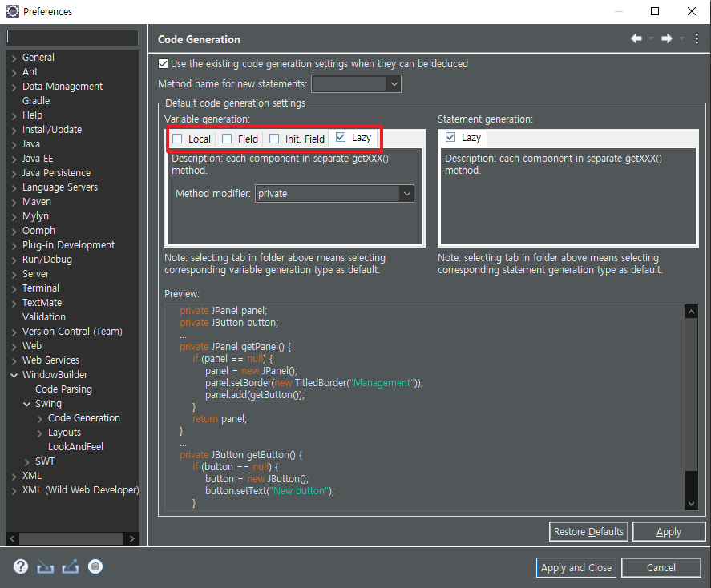Click the tree horizontal scroll right arrow

click(131, 538)
